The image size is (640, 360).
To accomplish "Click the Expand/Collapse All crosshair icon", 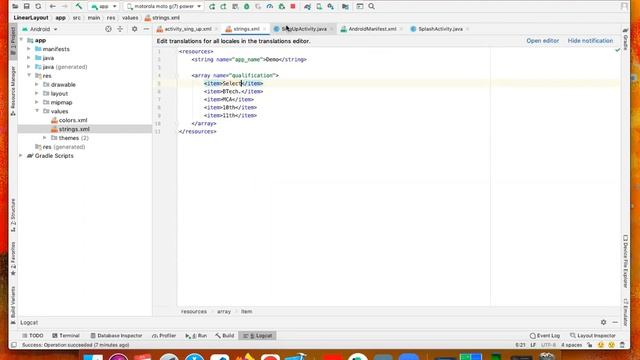I will click(x=120, y=29).
